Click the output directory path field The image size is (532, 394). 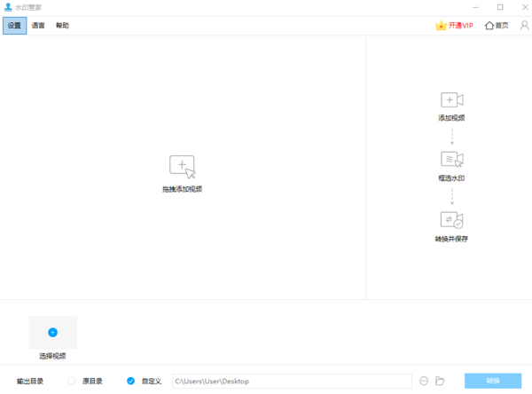coord(291,381)
